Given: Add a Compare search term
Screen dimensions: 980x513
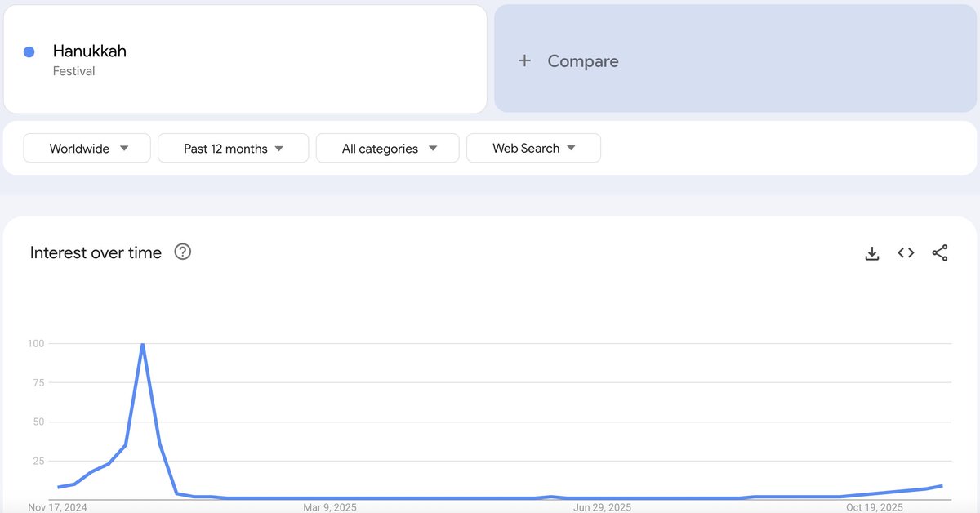Looking at the screenshot, I should tap(735, 59).
